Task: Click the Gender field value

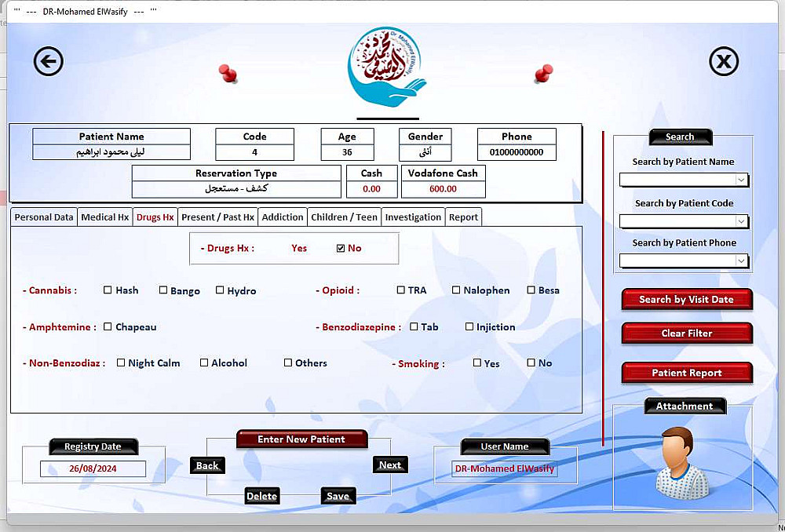Action: tap(425, 152)
